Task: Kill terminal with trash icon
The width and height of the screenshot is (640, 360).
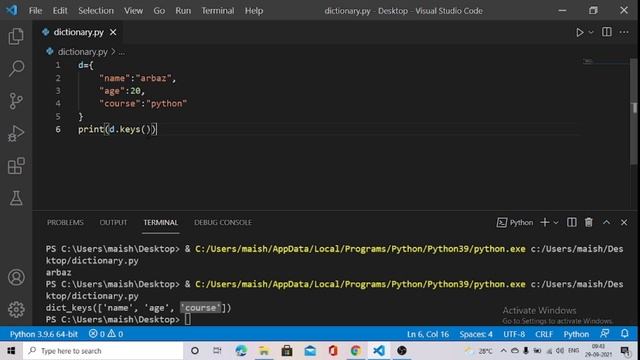Action: [589, 222]
